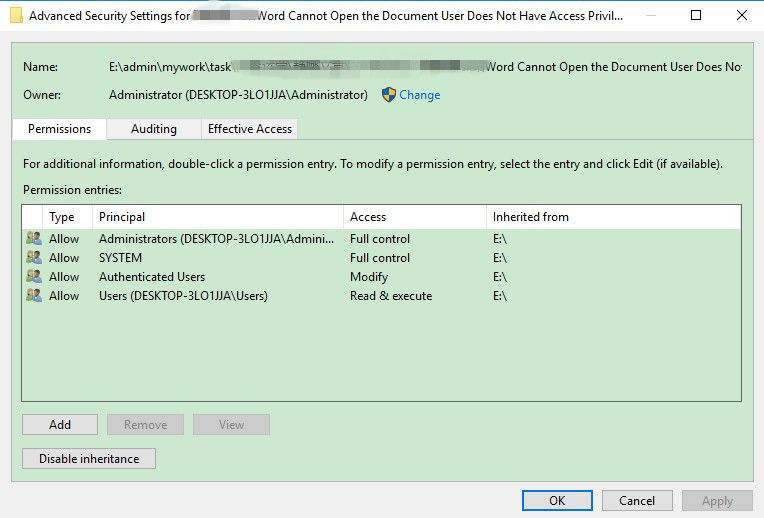Image resolution: width=764 pixels, height=518 pixels.
Task: Click the Add button
Action: click(x=60, y=424)
